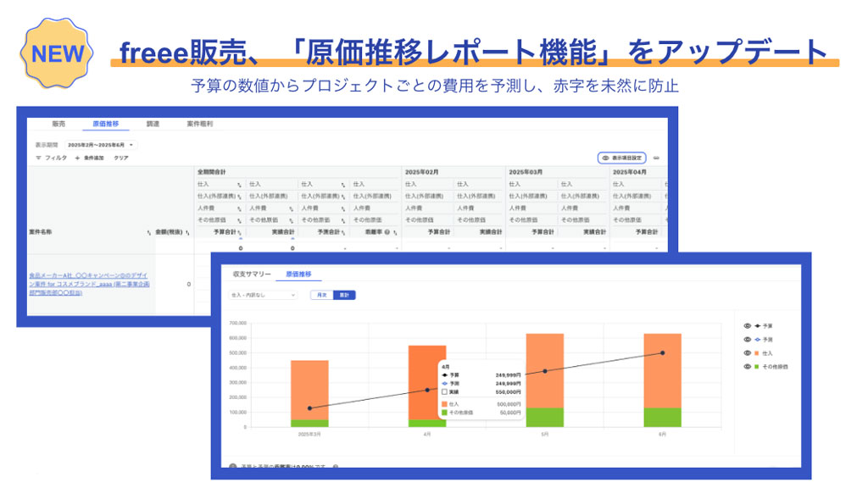
Task: Click the 6月 budget data point
Action: [x=663, y=353]
